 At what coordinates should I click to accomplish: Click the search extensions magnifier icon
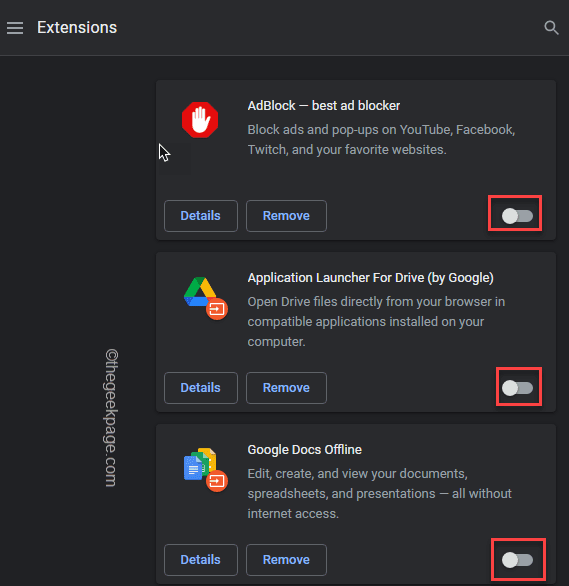coord(551,28)
